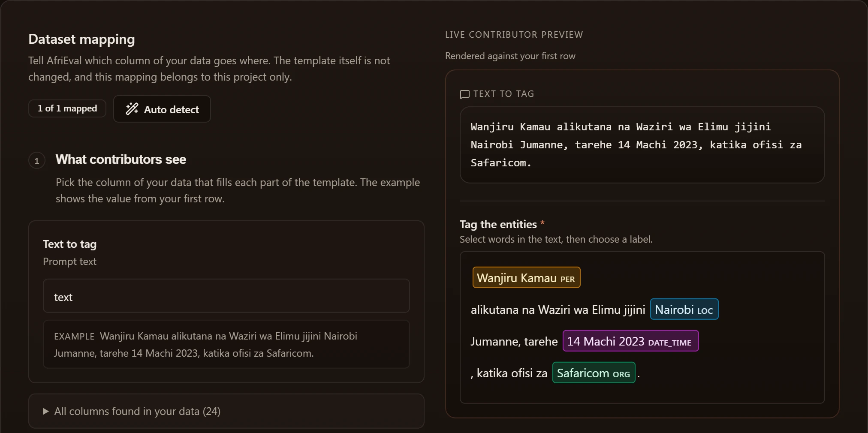Screen dimensions: 868x433
Task: Select the 14 Machi 2023 DATE_TIME tag
Action: pyautogui.click(x=630, y=341)
